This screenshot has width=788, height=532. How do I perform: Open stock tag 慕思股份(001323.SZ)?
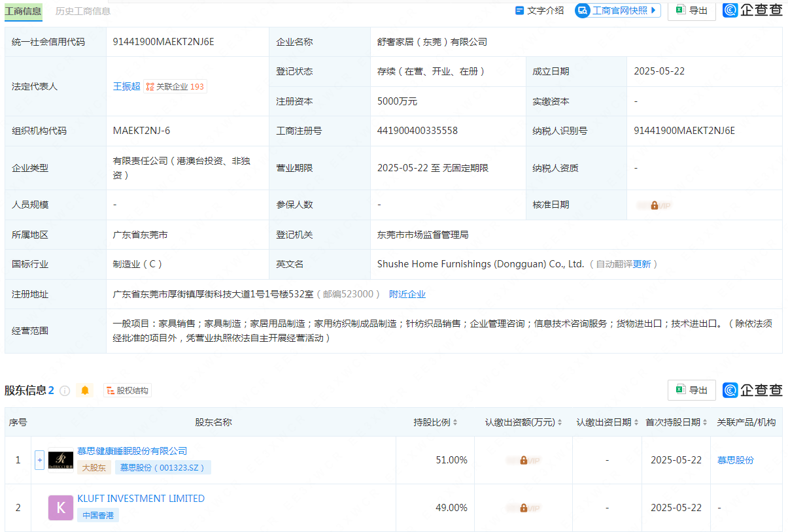click(163, 468)
